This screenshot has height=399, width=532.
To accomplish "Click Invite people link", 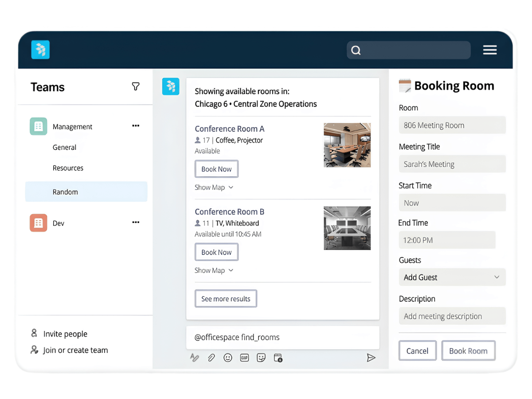I will (65, 334).
